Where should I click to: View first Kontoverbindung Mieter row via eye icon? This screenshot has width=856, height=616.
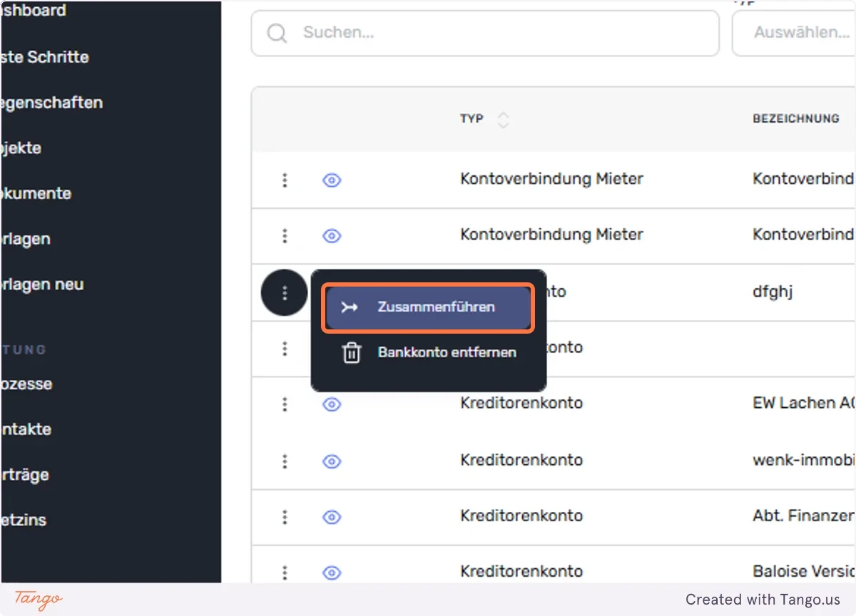pos(332,180)
